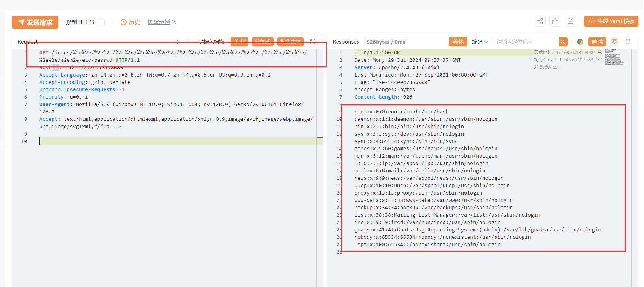Viewport: 644px width, 287px height.
Task: Click the Accept-Ranges: bytes response line
Action: (385, 89)
